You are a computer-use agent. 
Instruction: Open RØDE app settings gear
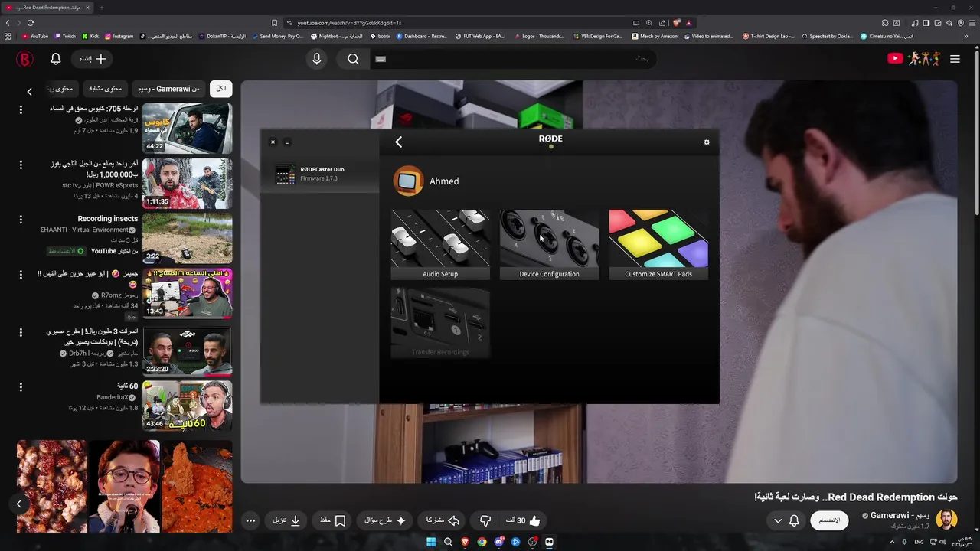pos(707,142)
